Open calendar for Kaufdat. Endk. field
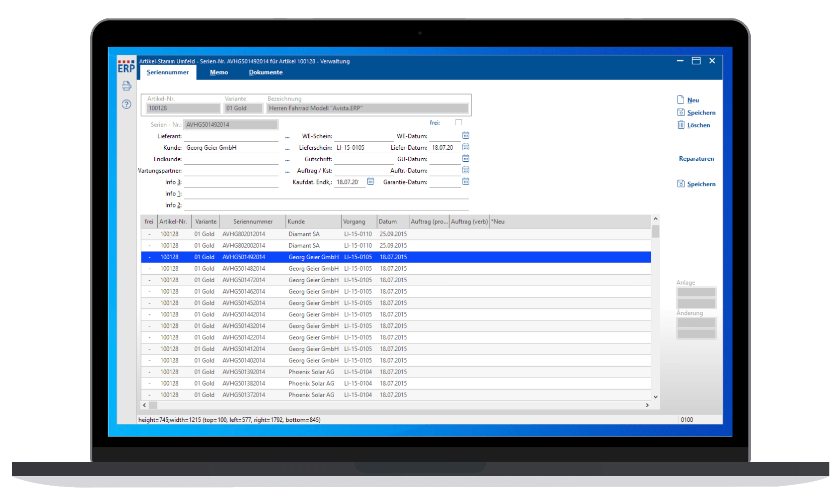The width and height of the screenshot is (840, 504). 370,181
